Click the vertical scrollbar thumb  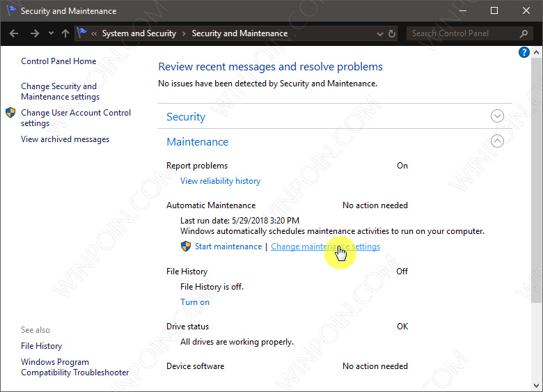[x=537, y=180]
